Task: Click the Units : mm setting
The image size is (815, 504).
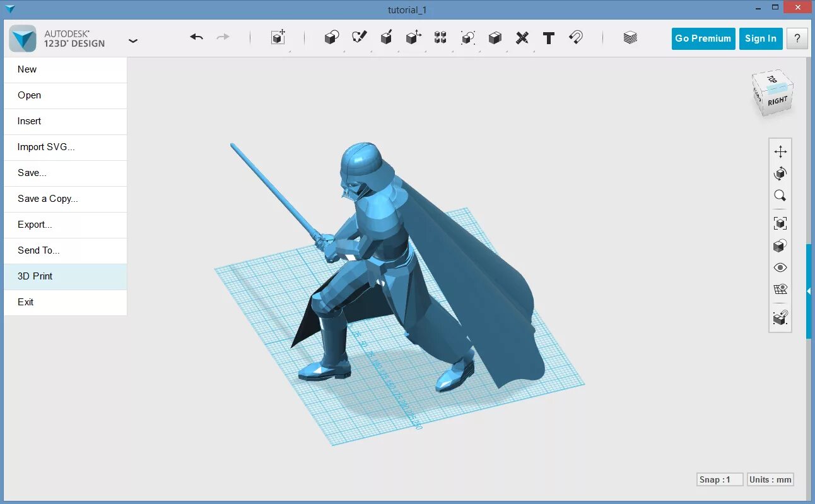Action: click(x=770, y=479)
